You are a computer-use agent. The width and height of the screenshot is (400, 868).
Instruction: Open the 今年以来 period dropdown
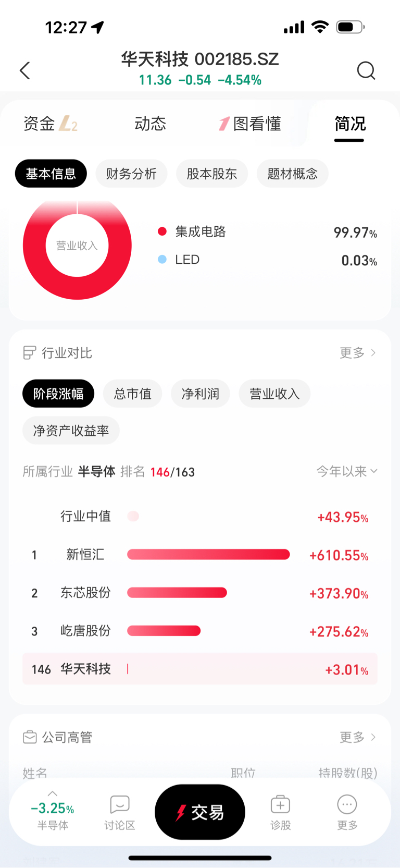tap(347, 471)
